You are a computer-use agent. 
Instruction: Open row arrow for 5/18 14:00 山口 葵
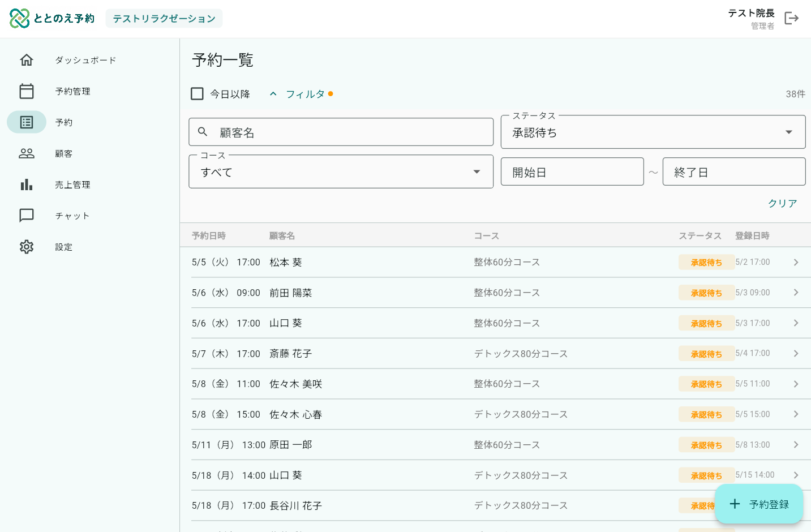point(796,475)
